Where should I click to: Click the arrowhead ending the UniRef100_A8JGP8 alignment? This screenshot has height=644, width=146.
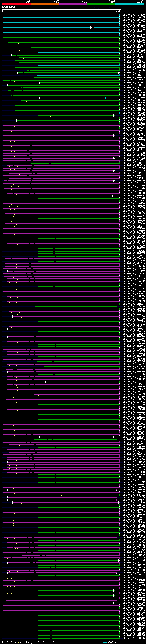(91, 27)
